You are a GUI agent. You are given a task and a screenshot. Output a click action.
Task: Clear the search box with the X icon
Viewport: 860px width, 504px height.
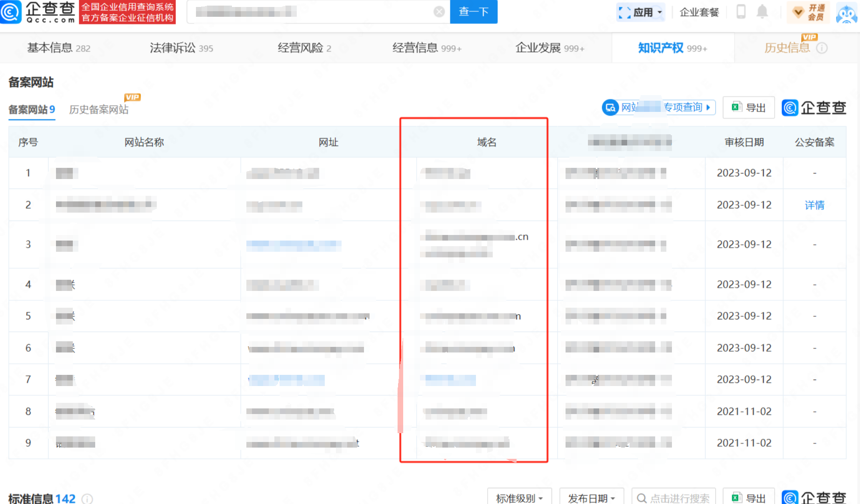tap(439, 12)
